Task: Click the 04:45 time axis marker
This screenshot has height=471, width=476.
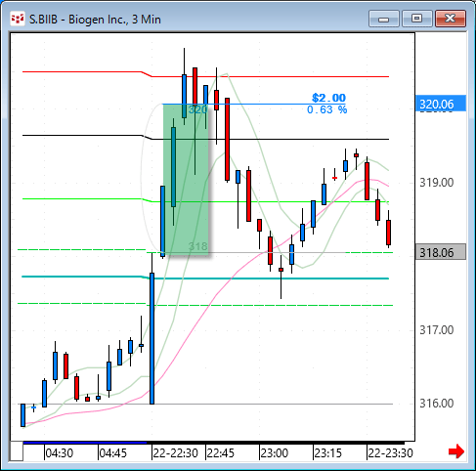Action: tap(112, 452)
